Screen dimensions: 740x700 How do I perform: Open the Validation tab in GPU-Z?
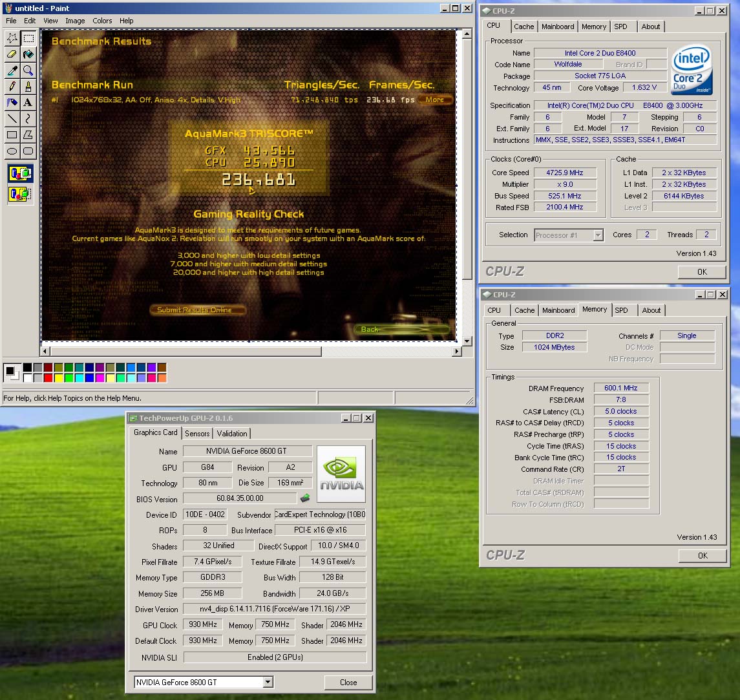click(x=232, y=433)
